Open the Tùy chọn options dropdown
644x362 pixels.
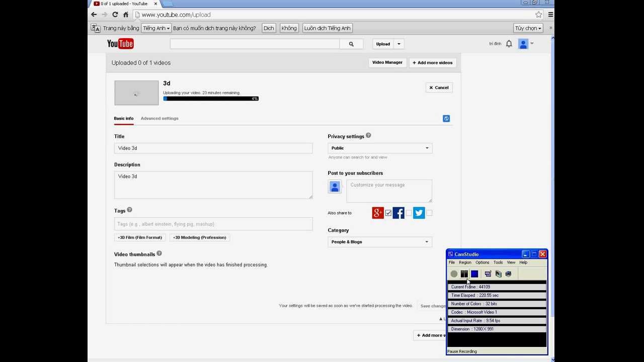pyautogui.click(x=528, y=28)
